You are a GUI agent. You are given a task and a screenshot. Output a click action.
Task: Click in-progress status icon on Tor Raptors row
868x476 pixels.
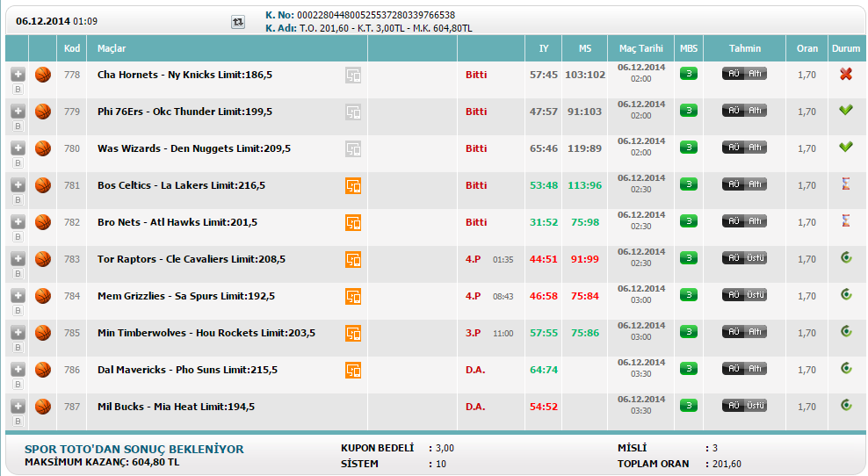tap(846, 257)
